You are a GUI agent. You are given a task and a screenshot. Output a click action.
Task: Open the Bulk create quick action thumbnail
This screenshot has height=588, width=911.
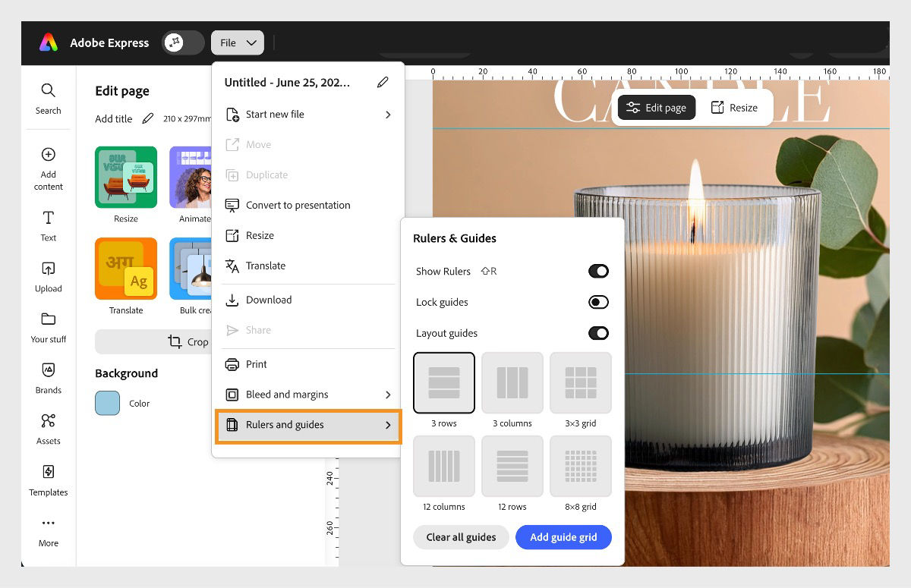click(191, 269)
